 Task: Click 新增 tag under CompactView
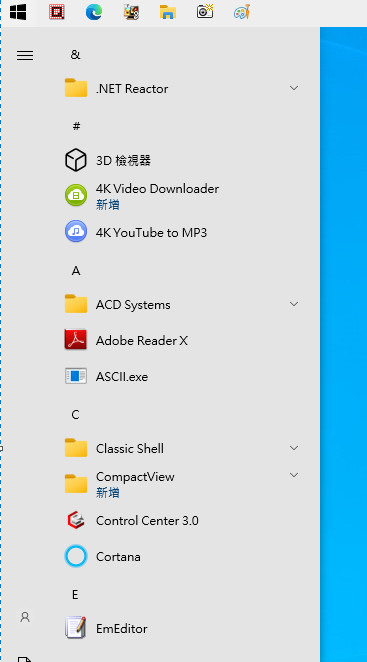click(108, 492)
